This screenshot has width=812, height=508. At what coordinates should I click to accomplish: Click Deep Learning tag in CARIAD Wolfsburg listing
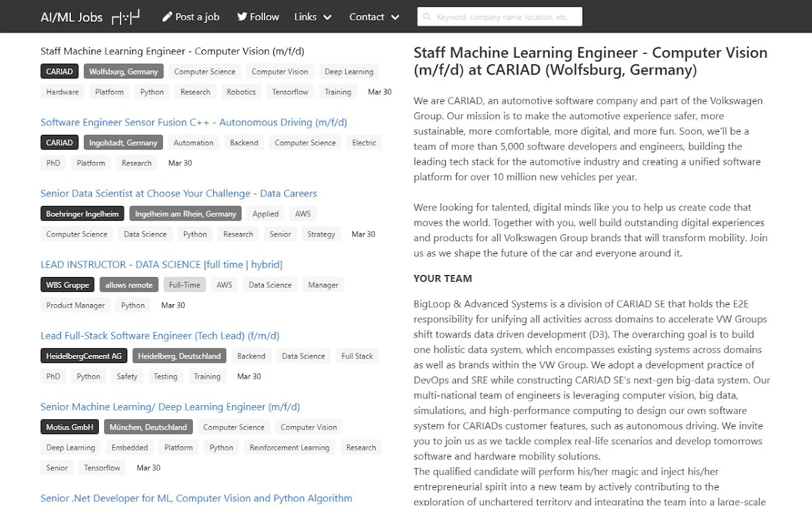348,72
